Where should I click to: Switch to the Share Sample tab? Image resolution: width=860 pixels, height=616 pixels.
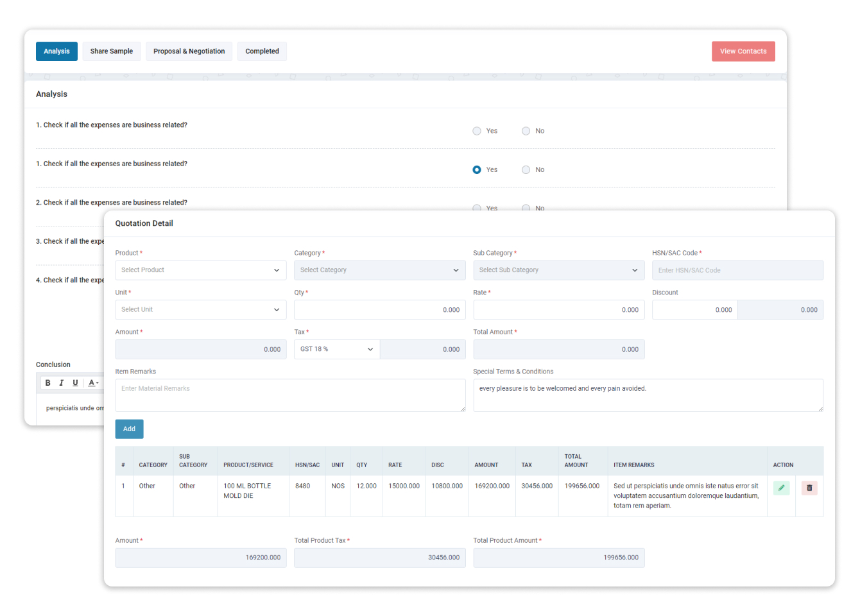point(111,51)
